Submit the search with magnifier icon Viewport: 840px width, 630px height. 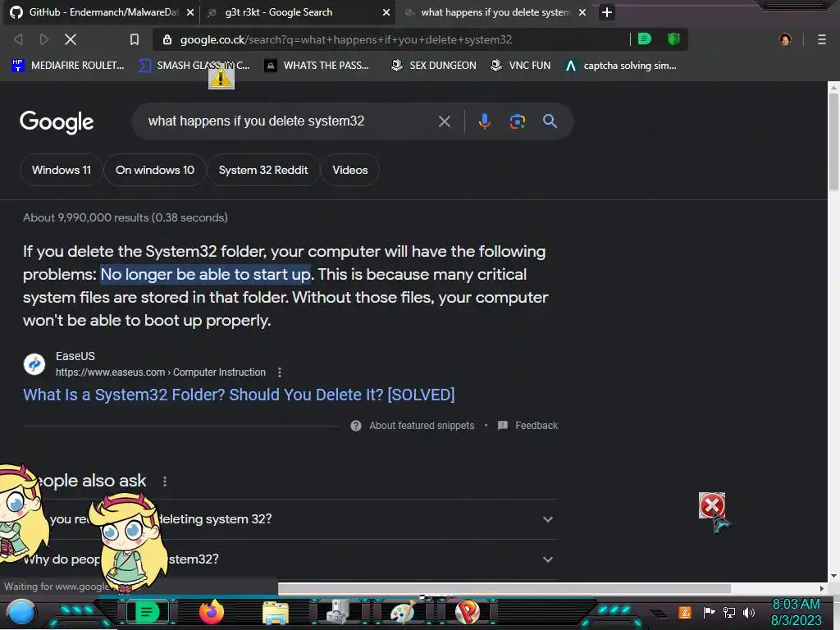click(550, 121)
